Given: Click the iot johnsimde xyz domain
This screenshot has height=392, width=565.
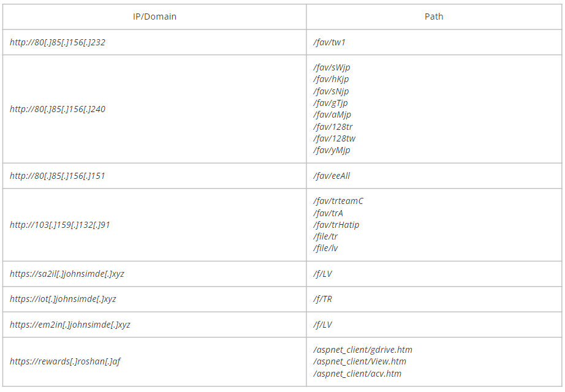Looking at the screenshot, I should [63, 299].
